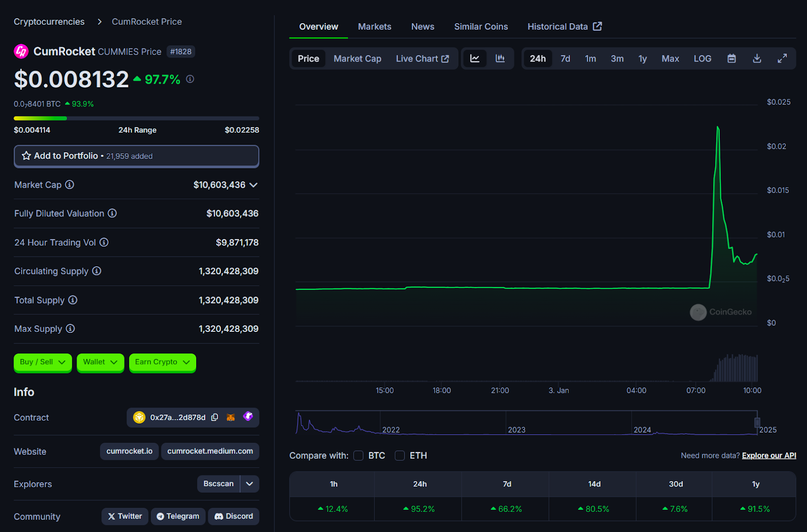Click the #1828 rank badge
This screenshot has width=807, height=532.
coord(181,51)
